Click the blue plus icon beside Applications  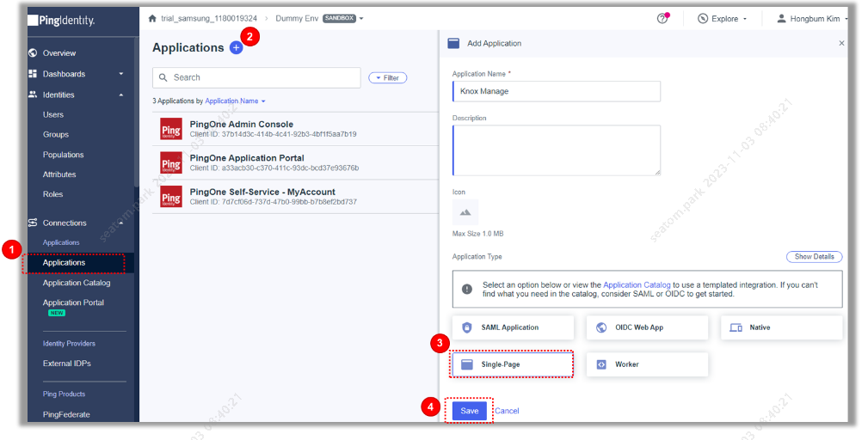237,48
